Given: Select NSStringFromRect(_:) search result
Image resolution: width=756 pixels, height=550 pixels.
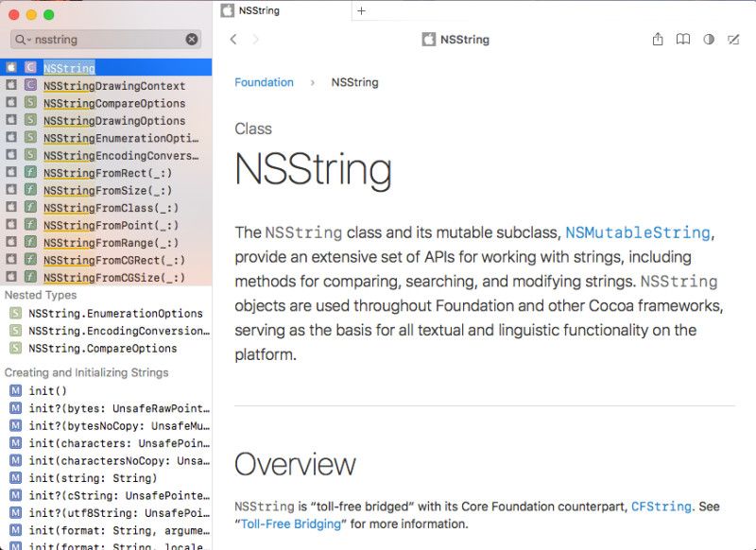Looking at the screenshot, I should [x=107, y=173].
